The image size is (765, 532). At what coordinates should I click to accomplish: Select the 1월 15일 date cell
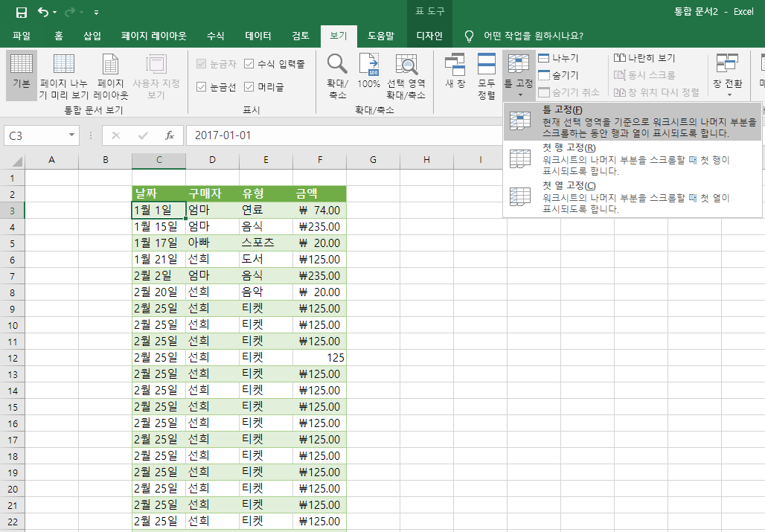click(159, 227)
